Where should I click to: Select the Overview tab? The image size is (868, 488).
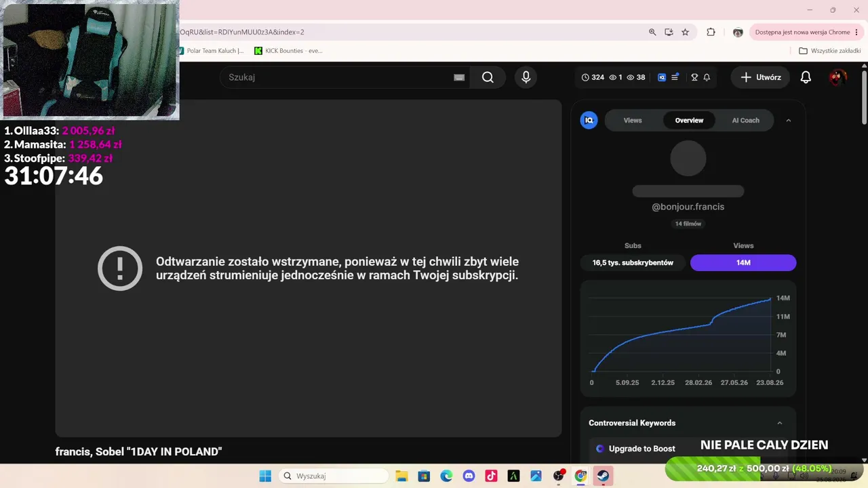pyautogui.click(x=689, y=121)
